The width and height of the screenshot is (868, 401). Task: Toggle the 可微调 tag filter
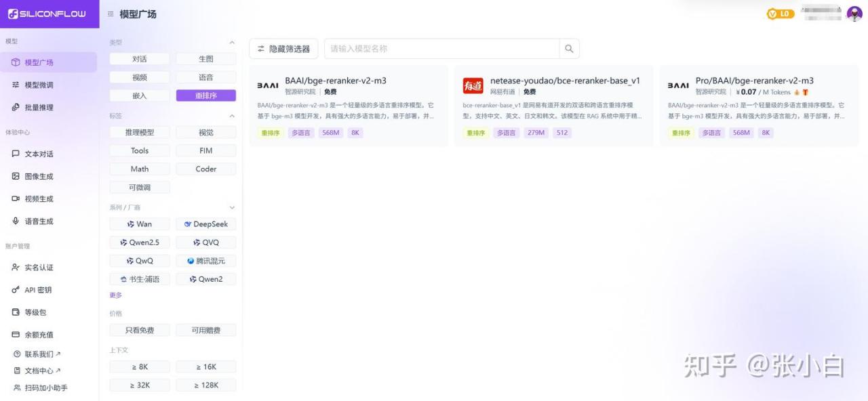tap(140, 187)
